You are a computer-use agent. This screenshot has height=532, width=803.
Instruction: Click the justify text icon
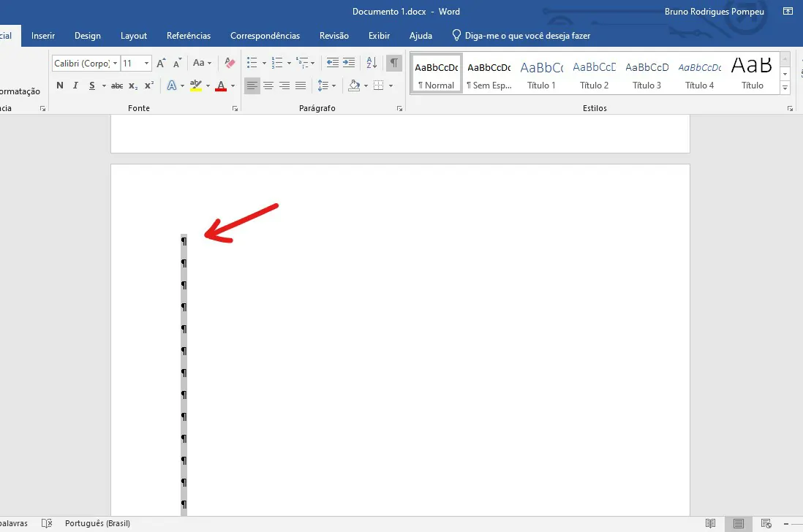click(301, 85)
